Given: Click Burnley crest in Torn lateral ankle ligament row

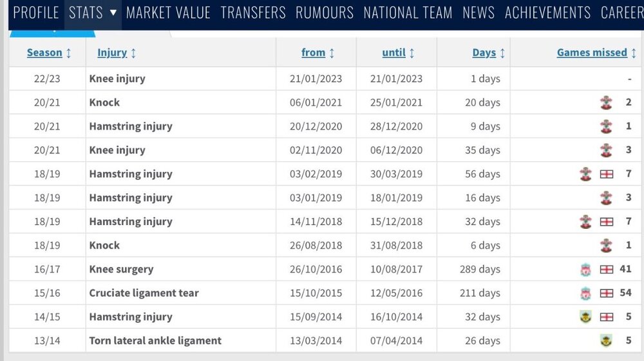Looking at the screenshot, I should tap(606, 340).
